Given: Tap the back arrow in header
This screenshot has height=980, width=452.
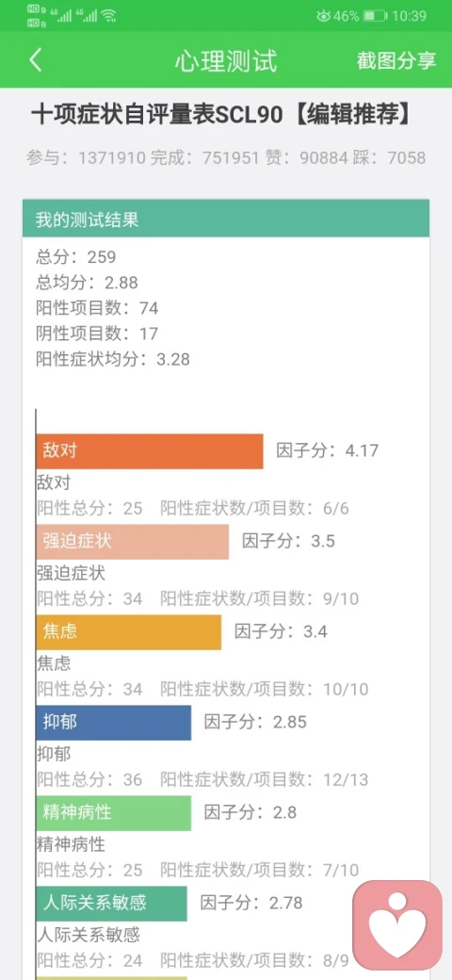Looking at the screenshot, I should point(35,60).
